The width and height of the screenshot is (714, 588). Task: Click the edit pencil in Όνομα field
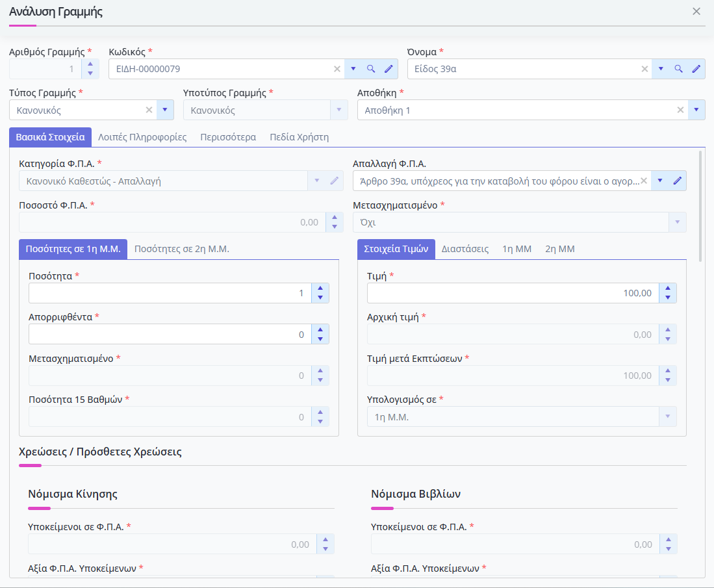(x=696, y=69)
